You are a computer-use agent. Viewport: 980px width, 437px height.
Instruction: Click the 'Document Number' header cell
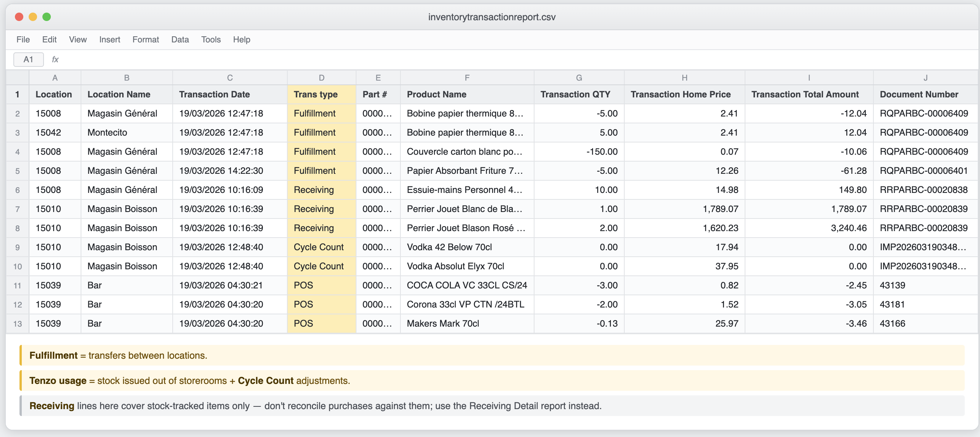pos(926,94)
